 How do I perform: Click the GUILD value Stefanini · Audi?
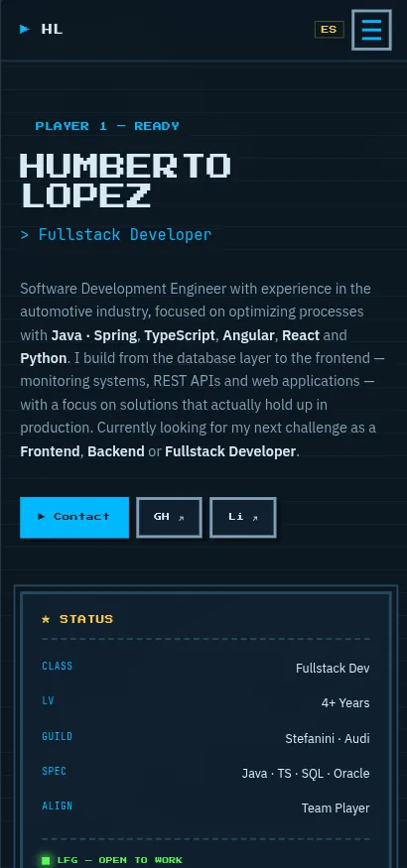tap(328, 738)
